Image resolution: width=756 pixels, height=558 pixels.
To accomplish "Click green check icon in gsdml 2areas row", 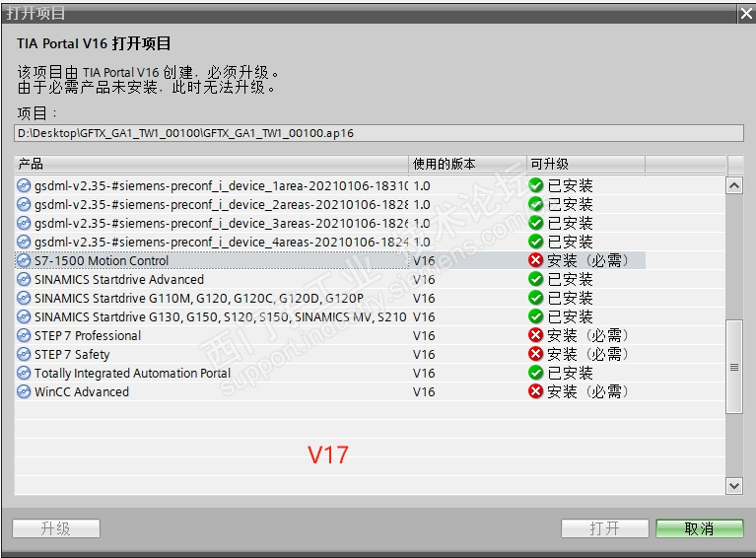I will pos(535,204).
